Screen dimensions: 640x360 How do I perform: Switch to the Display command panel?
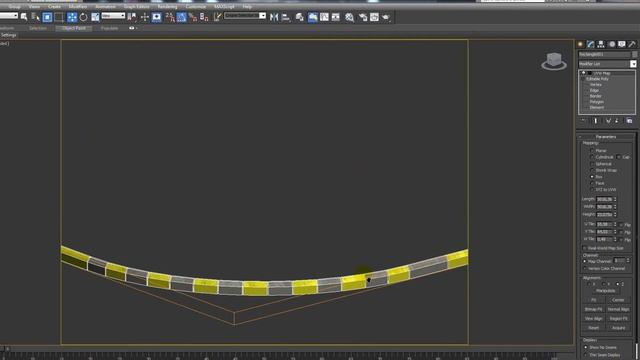[622, 44]
